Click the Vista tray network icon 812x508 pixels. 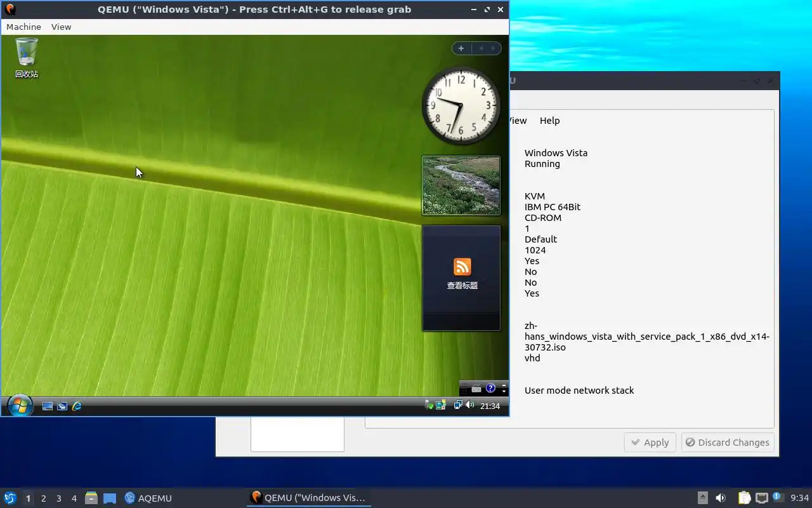458,405
